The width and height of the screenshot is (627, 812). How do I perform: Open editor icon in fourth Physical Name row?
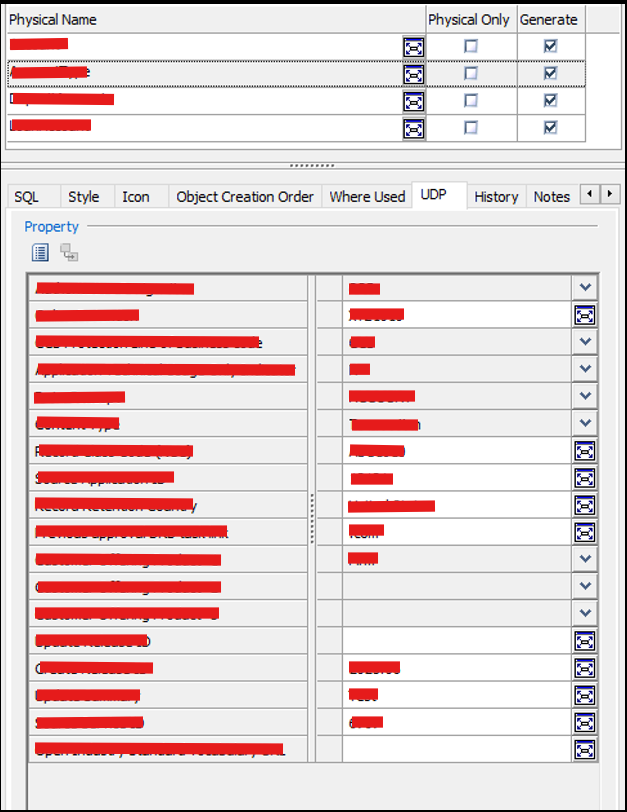[414, 128]
